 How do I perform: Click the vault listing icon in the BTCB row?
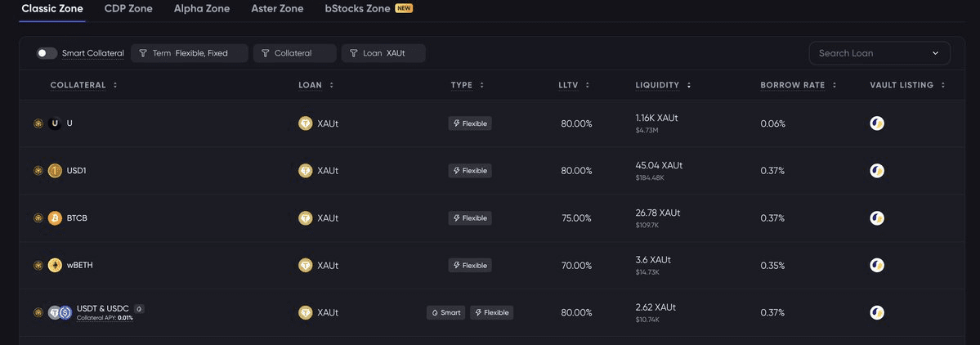pyautogui.click(x=877, y=218)
